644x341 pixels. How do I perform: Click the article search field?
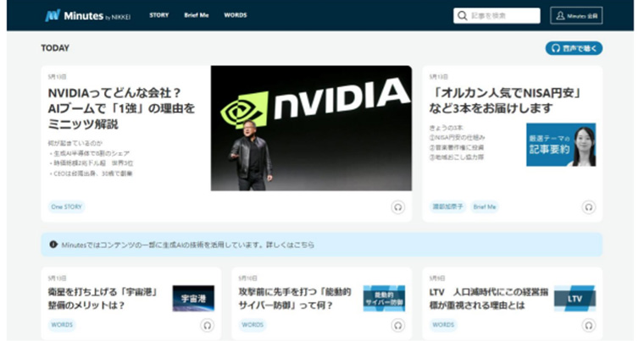tap(497, 15)
